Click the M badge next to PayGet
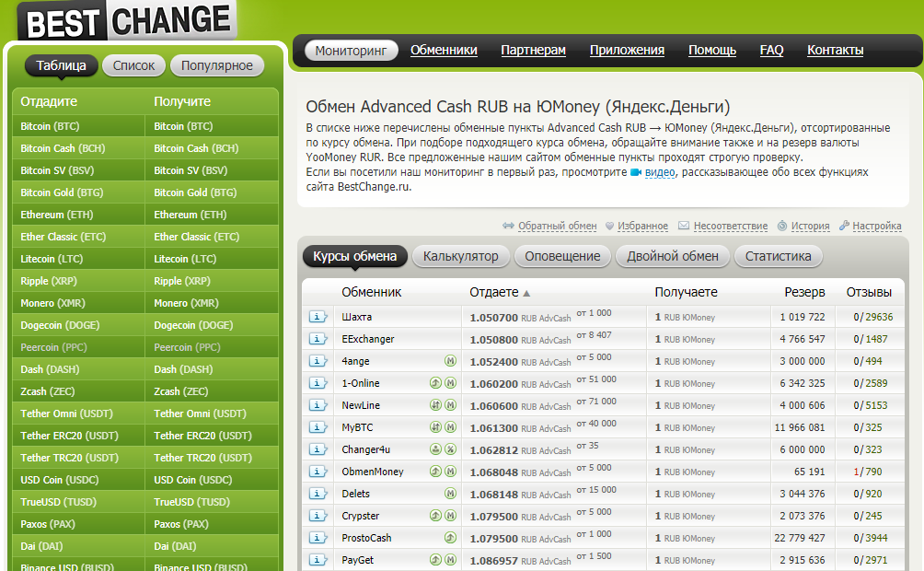Screen dimensions: 924x571 click(x=450, y=560)
